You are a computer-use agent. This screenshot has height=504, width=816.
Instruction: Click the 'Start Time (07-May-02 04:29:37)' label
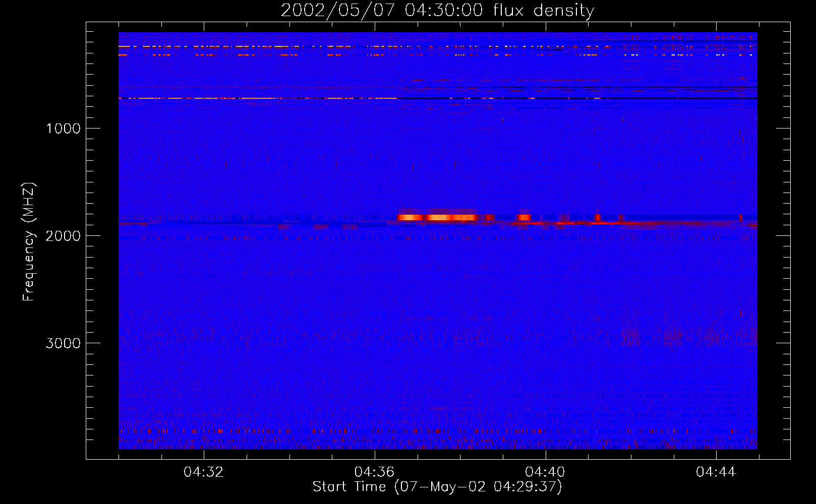pyautogui.click(x=437, y=487)
